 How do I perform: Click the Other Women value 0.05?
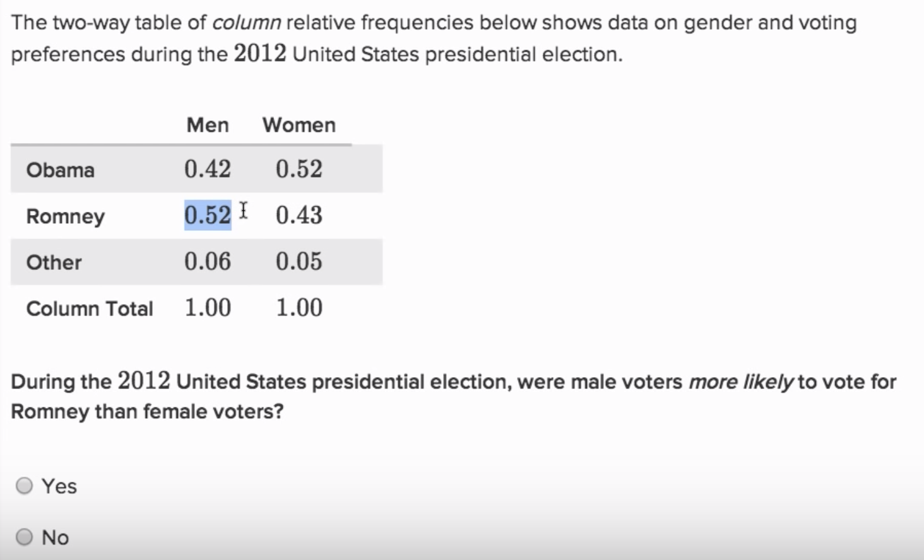(x=299, y=261)
